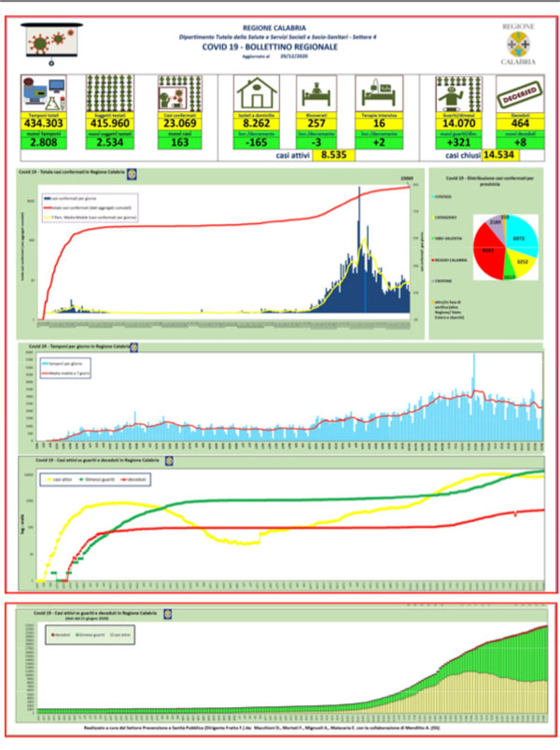This screenshot has width=560, height=750.
Task: Click the casi chiusi 14.534 yellow box
Action: point(499,155)
